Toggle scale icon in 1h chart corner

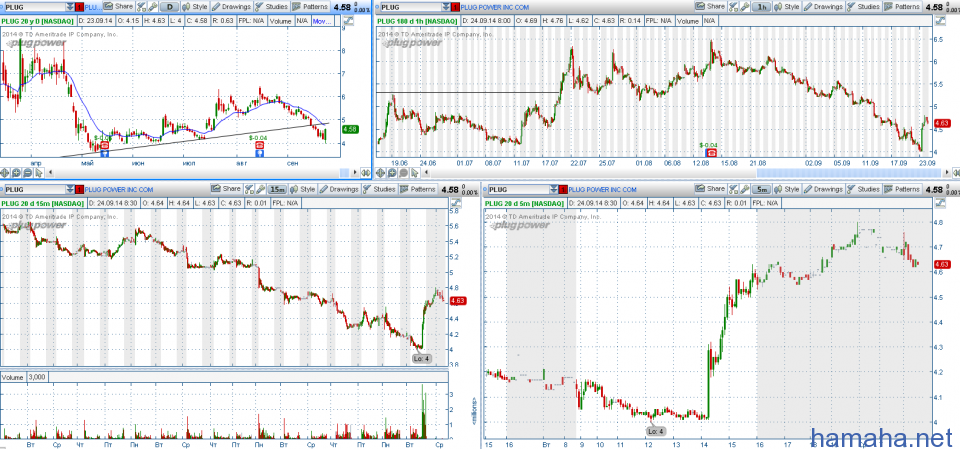(x=941, y=20)
